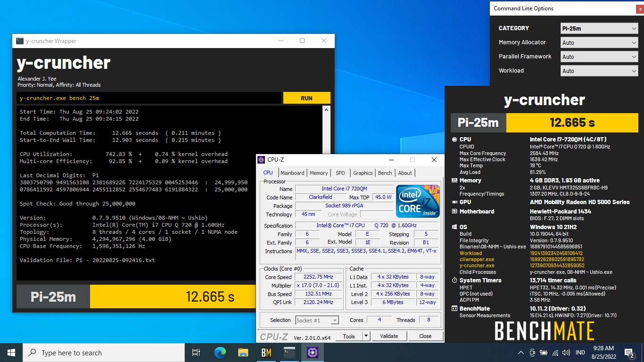Open the CATEGORY dropdown Pi-25m

tap(600, 28)
